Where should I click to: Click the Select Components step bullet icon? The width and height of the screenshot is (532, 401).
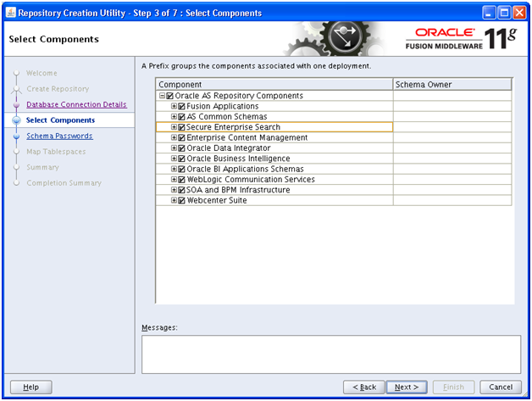coord(16,120)
